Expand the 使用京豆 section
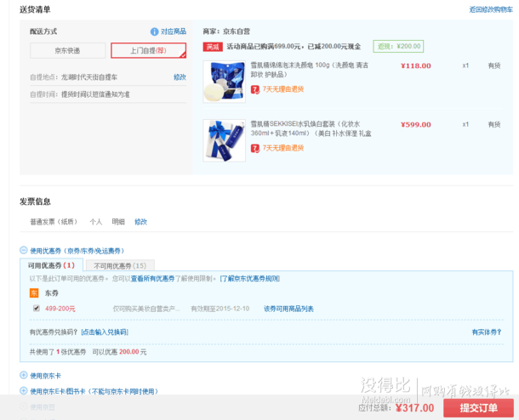The image size is (519, 420). 24,406
